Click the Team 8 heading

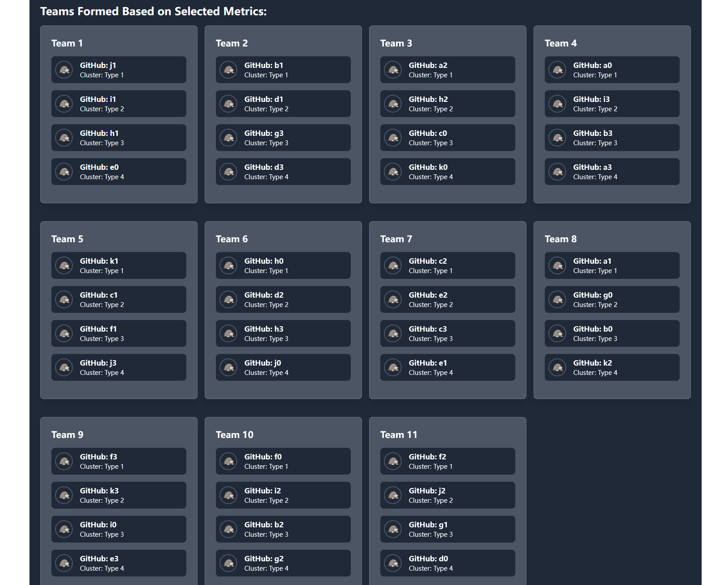pos(560,239)
